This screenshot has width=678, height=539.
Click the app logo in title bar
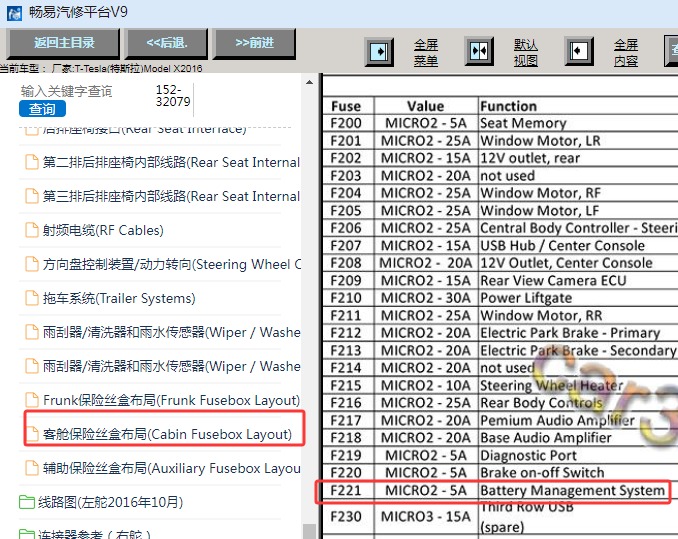coord(14,13)
